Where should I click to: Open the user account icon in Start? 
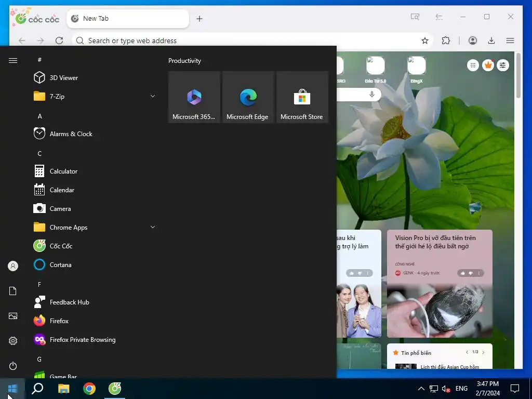click(x=13, y=266)
